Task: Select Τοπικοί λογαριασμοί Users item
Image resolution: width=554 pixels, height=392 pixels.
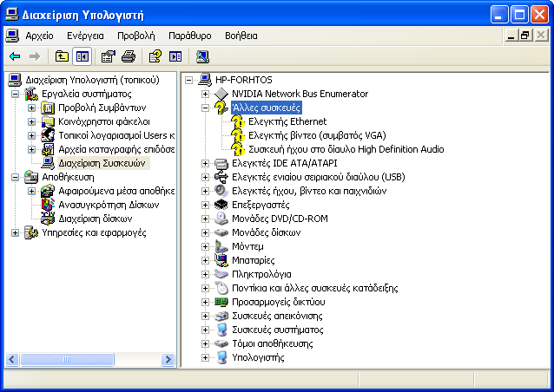Action: pyautogui.click(x=116, y=135)
